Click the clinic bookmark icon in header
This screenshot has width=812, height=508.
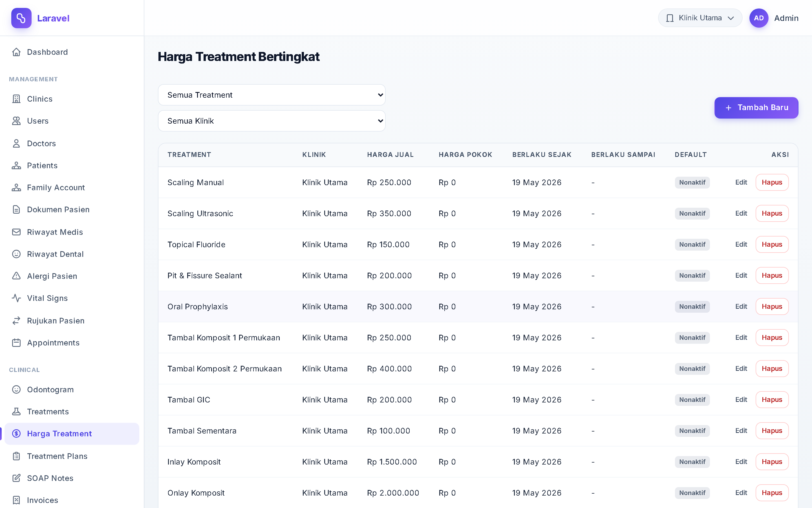tap(670, 18)
